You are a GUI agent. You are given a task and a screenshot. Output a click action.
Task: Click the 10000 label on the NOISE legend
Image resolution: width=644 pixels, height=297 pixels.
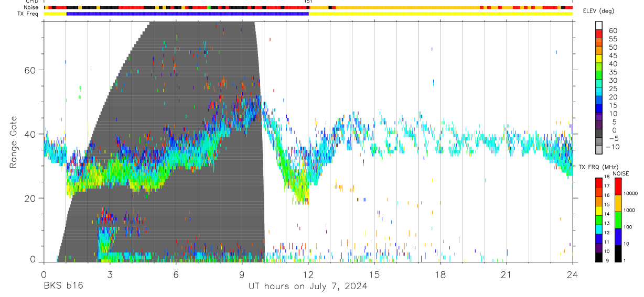[631, 193]
